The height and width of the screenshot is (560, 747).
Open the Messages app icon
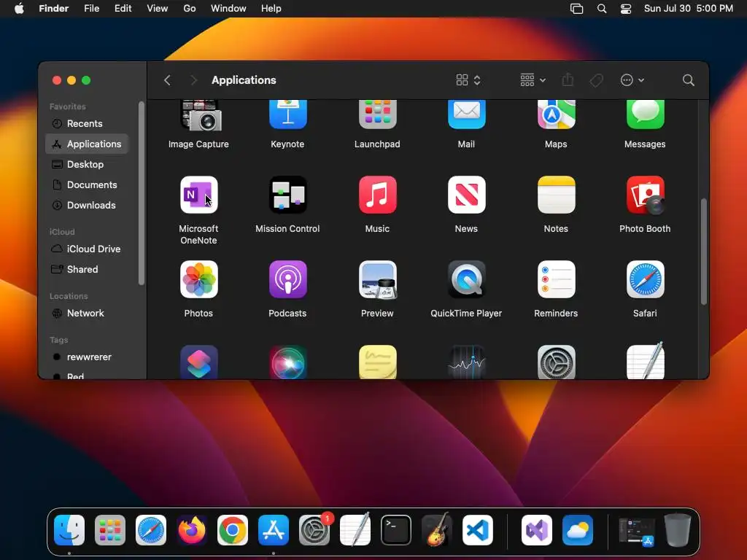(645, 114)
